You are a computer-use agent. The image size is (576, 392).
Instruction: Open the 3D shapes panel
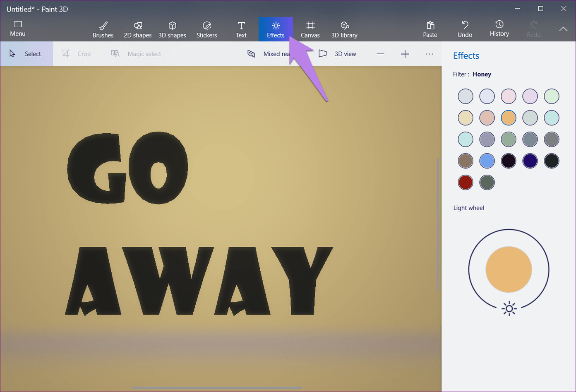(x=172, y=29)
